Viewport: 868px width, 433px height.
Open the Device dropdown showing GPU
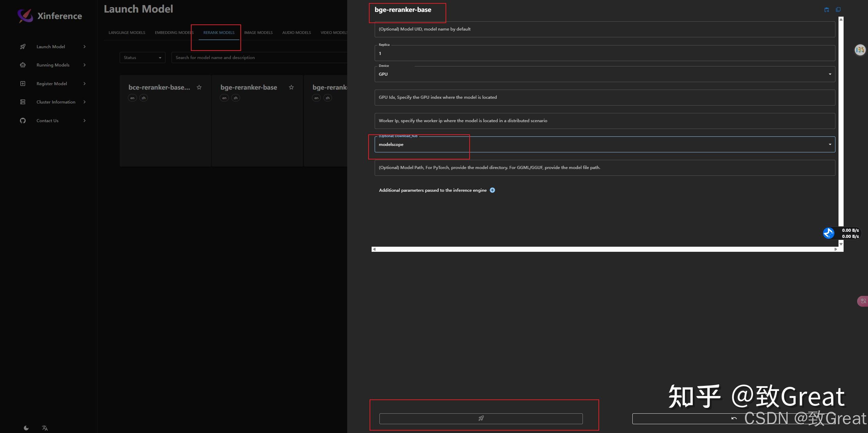point(830,74)
